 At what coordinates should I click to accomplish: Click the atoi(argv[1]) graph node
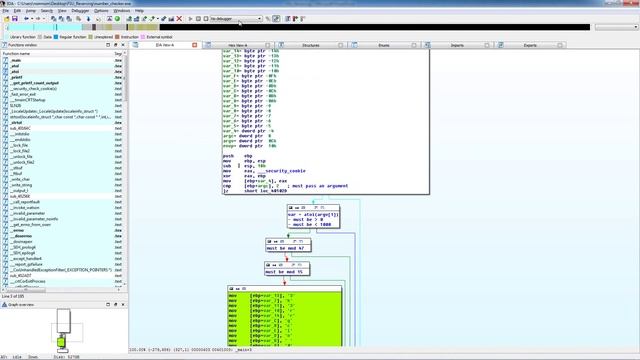pyautogui.click(x=313, y=216)
